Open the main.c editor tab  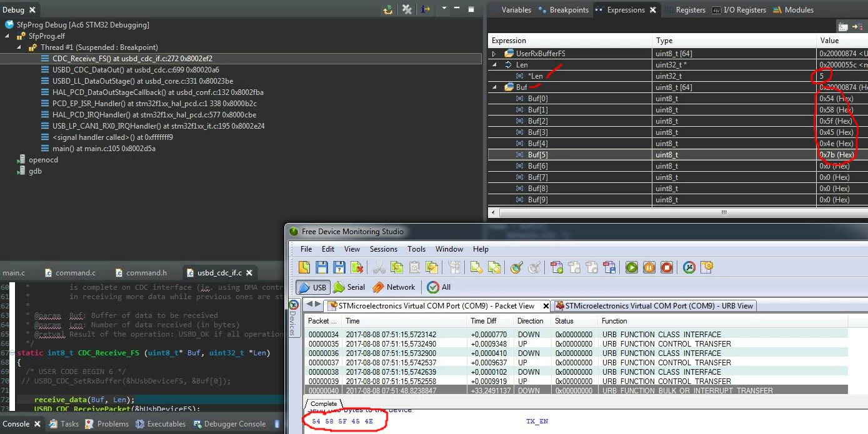click(x=14, y=273)
